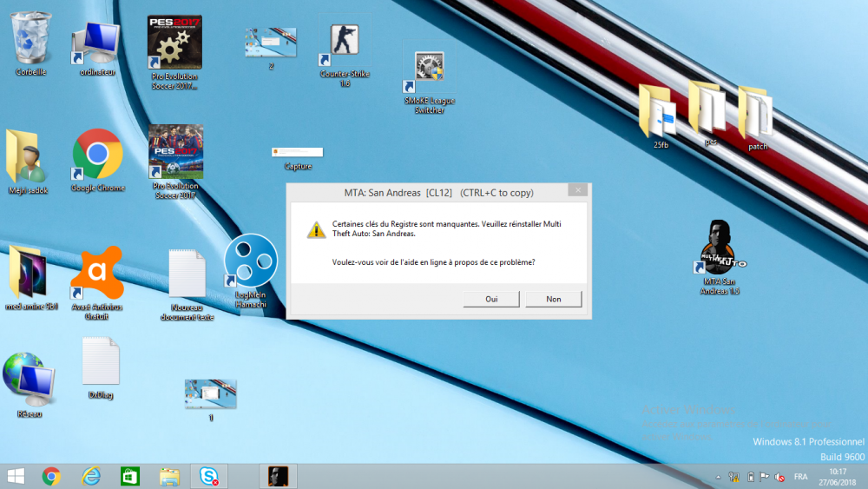Screen dimensions: 868x489
Task: Open Internet Explorer from the taskbar
Action: pos(91,476)
